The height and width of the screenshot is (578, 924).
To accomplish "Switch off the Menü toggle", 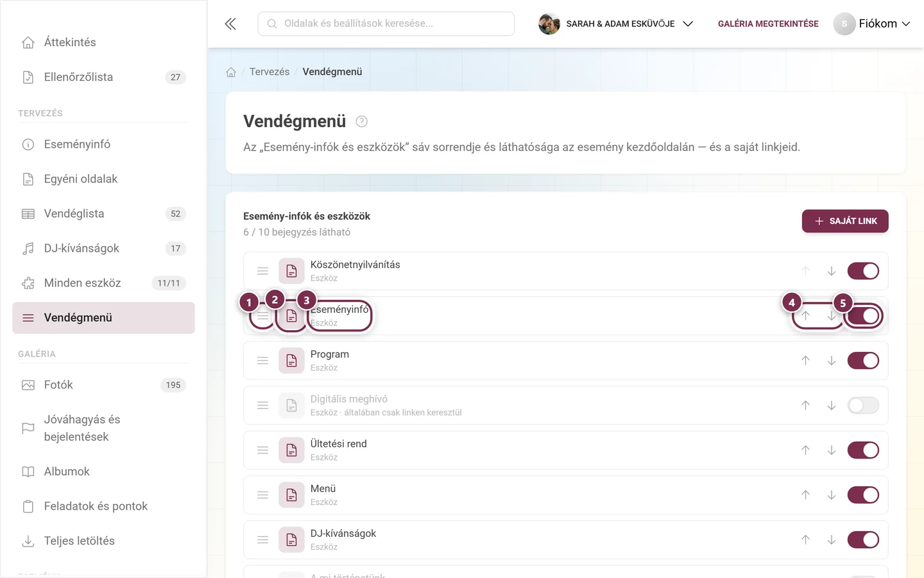I will coord(863,495).
